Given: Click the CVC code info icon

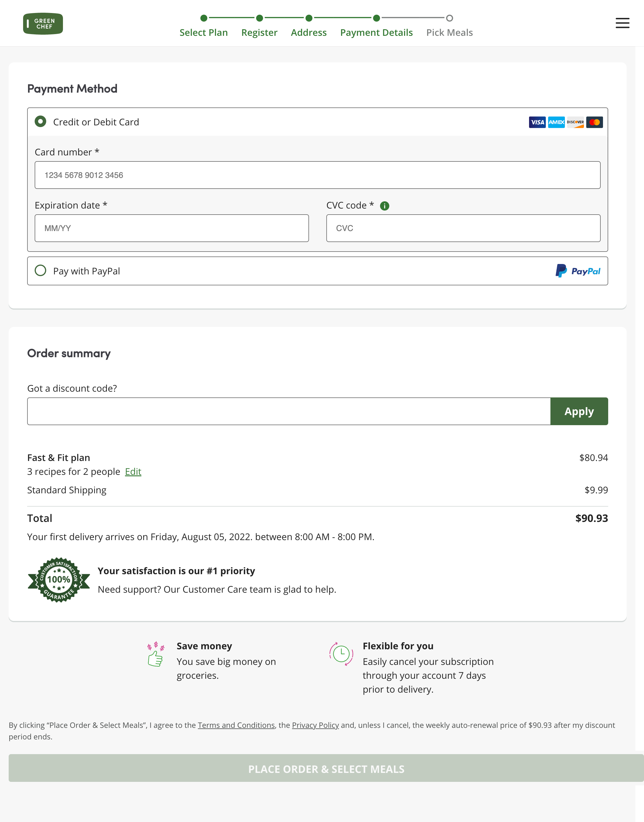Looking at the screenshot, I should tap(385, 206).
